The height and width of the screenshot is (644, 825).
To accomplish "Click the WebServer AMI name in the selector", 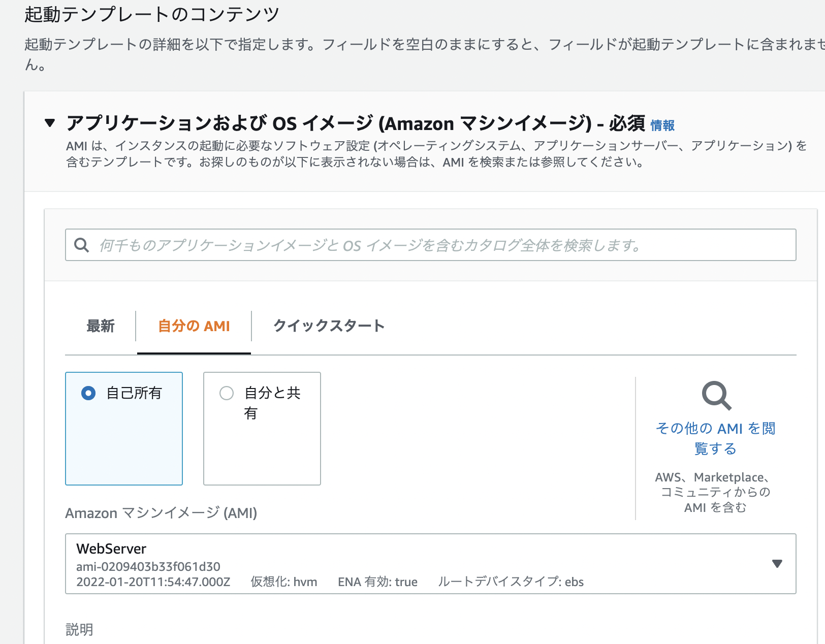I will (x=111, y=549).
